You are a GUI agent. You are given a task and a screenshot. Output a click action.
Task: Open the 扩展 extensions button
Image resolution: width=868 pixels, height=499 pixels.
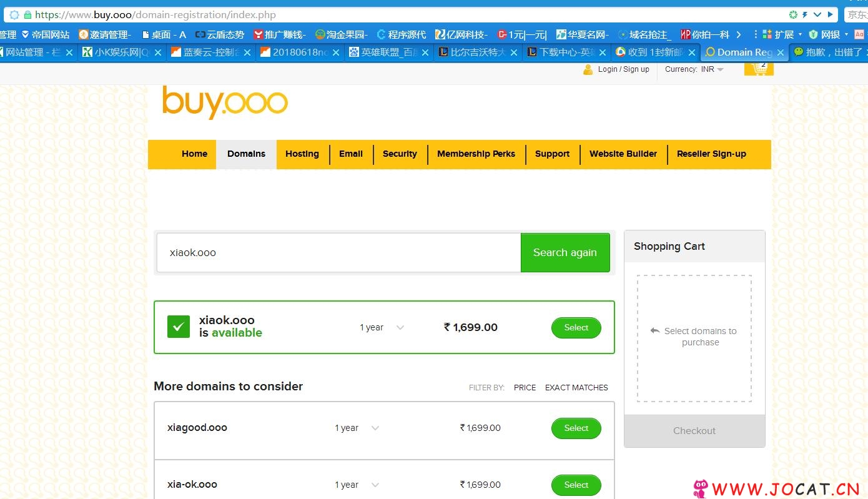[x=782, y=34]
